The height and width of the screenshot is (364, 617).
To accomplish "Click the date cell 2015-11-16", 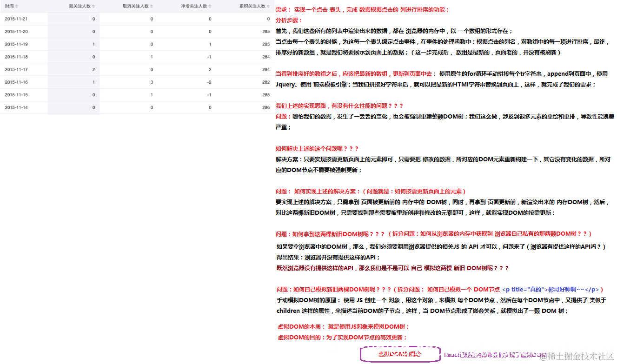I will click(16, 82).
